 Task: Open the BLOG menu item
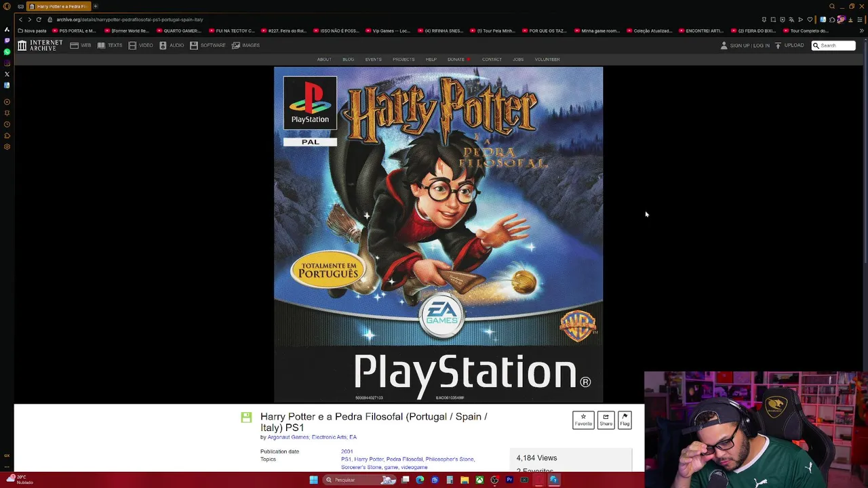pos(348,60)
